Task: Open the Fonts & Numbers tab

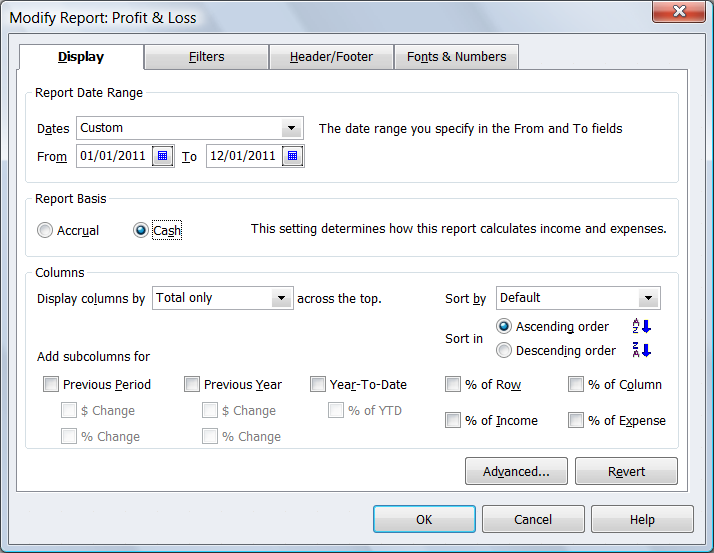Action: [456, 57]
